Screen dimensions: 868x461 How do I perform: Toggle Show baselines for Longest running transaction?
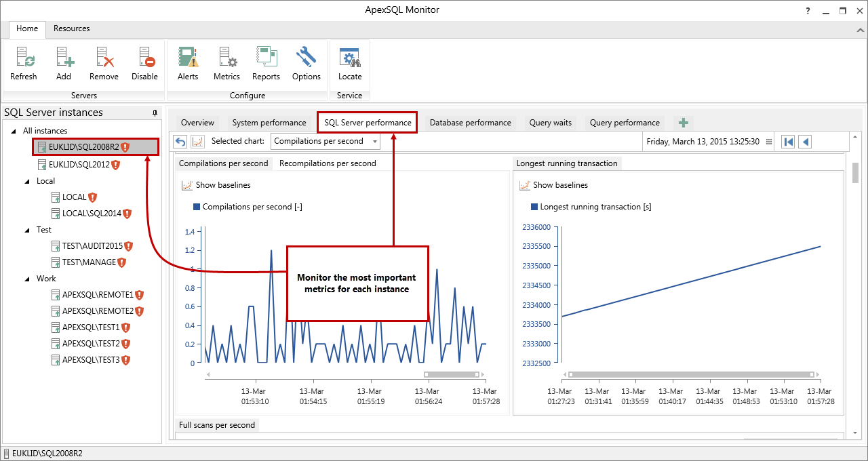554,185
